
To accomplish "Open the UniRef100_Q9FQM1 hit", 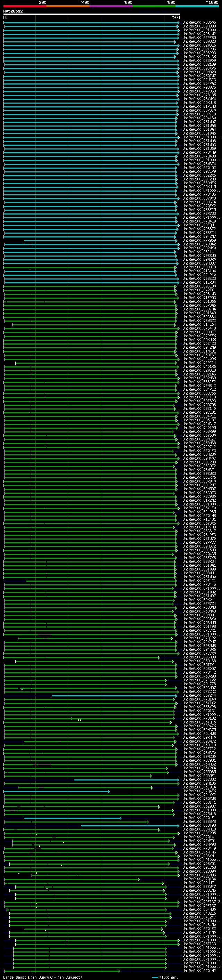I will (199, 225).
